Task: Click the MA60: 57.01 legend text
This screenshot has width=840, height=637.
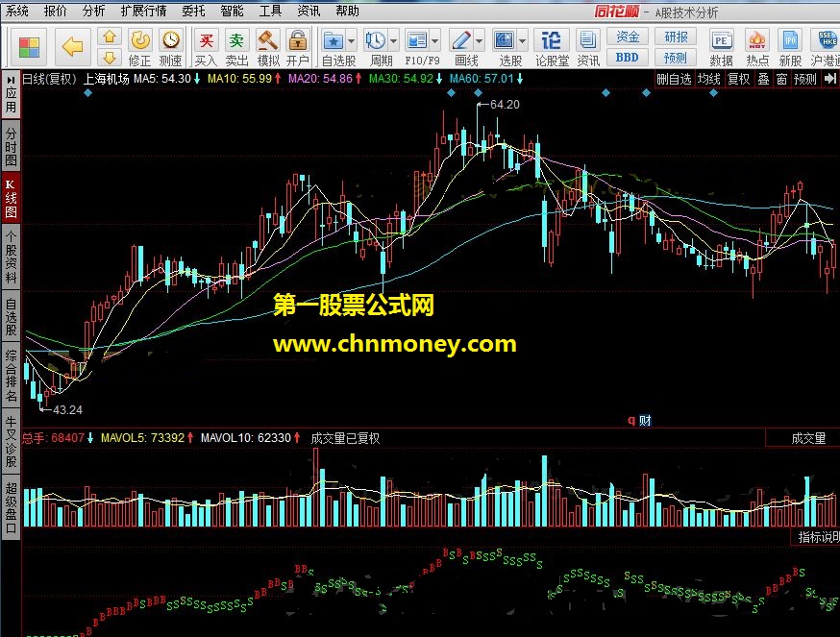Action: tap(482, 79)
